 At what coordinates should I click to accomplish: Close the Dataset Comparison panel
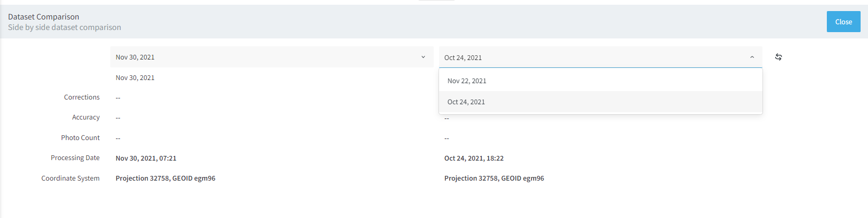pos(843,22)
